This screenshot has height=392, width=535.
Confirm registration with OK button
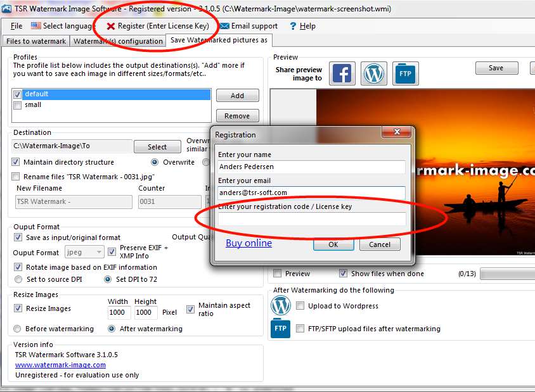coord(333,244)
